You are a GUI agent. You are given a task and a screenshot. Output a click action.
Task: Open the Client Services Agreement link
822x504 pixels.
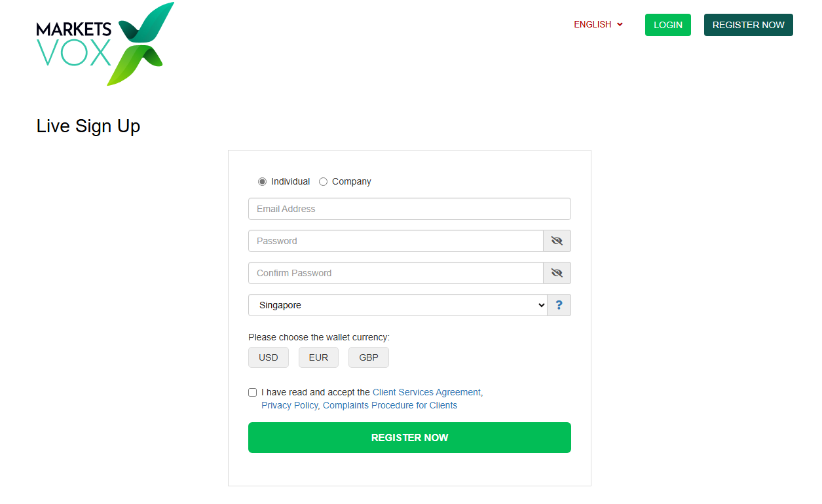[426, 392]
